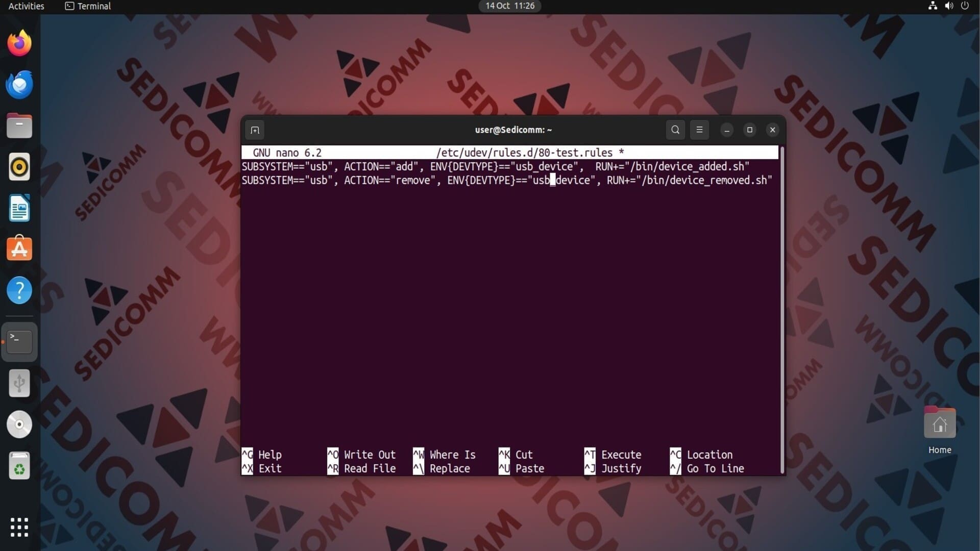Viewport: 980px width, 551px height.
Task: Open LibreOffice Writer from dock
Action: click(x=19, y=208)
